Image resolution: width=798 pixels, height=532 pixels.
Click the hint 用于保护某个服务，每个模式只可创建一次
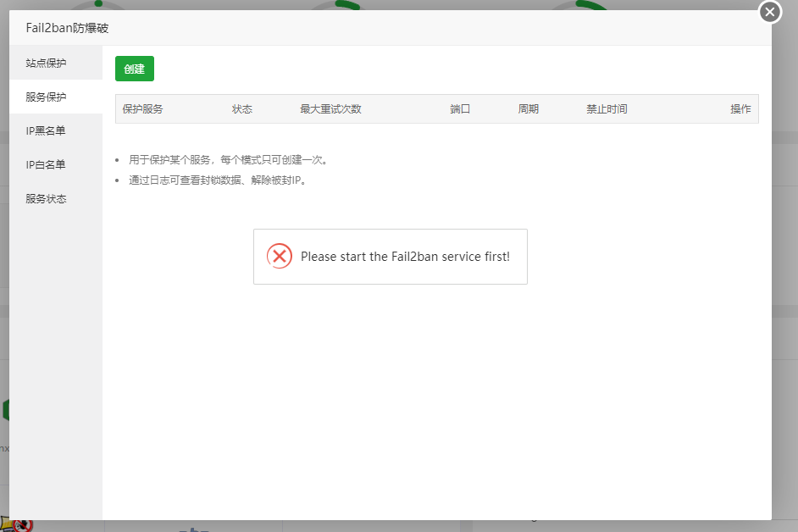coord(228,160)
